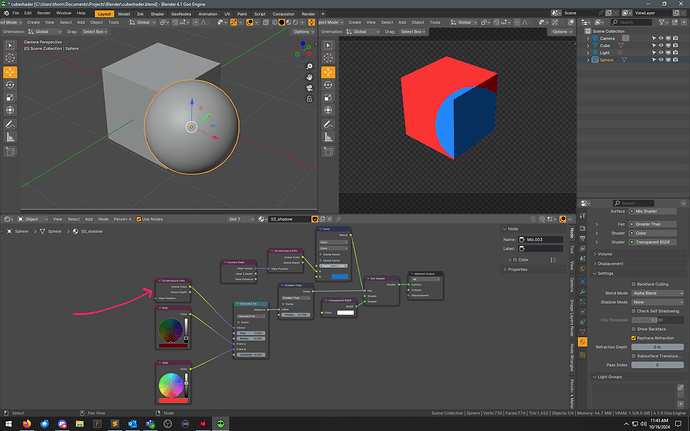690x431 pixels.
Task: Select the Add Cube tool in left viewport
Action: pyautogui.click(x=10, y=152)
